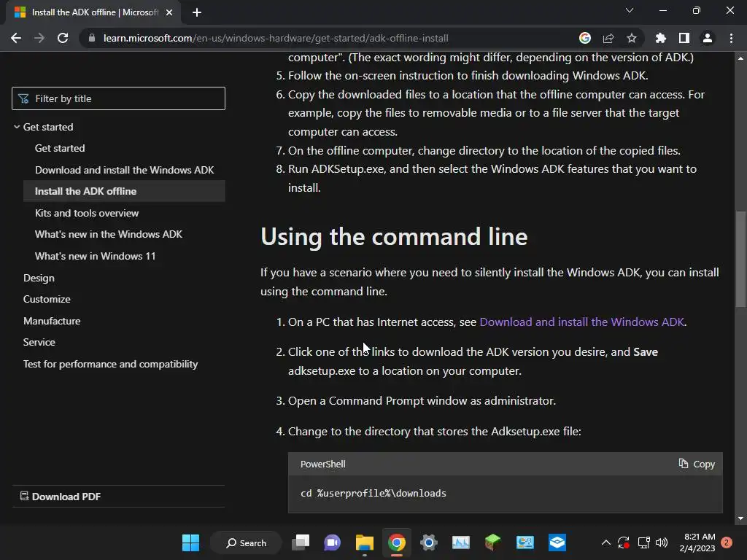
Task: Click Download PDF button
Action: pyautogui.click(x=61, y=496)
